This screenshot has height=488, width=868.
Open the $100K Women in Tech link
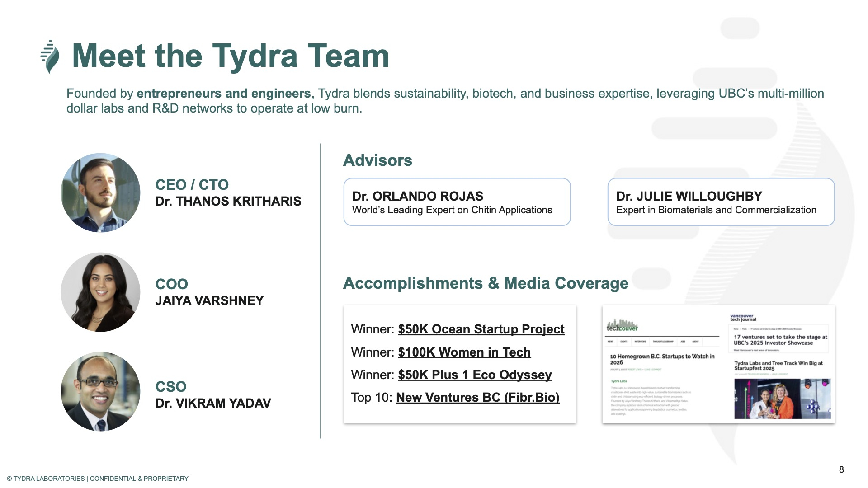464,352
